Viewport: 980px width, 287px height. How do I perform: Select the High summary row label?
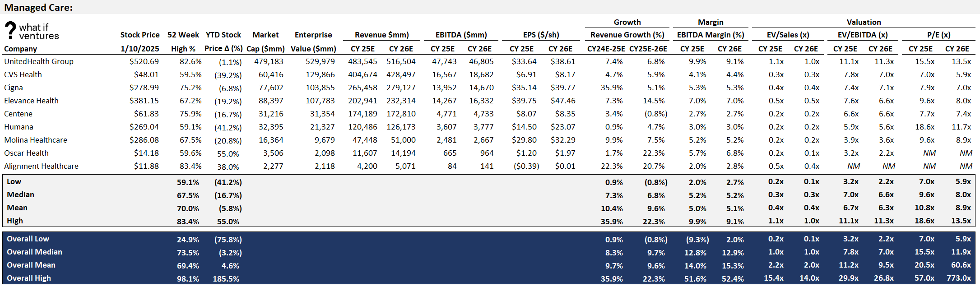(x=15, y=221)
